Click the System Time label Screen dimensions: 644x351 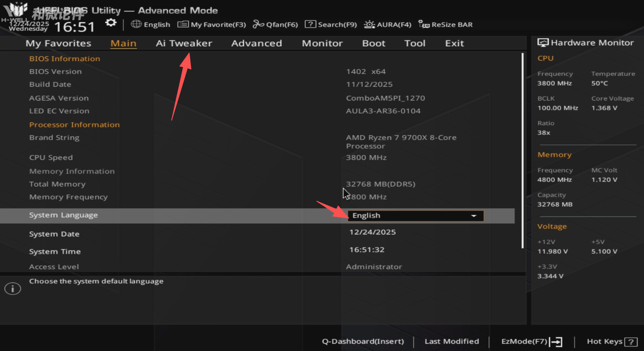[x=55, y=251]
